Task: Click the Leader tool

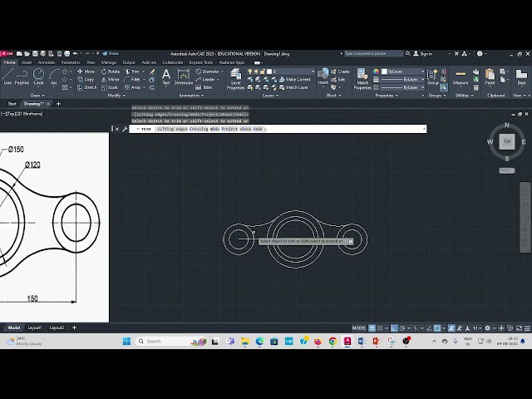Action: pyautogui.click(x=205, y=80)
